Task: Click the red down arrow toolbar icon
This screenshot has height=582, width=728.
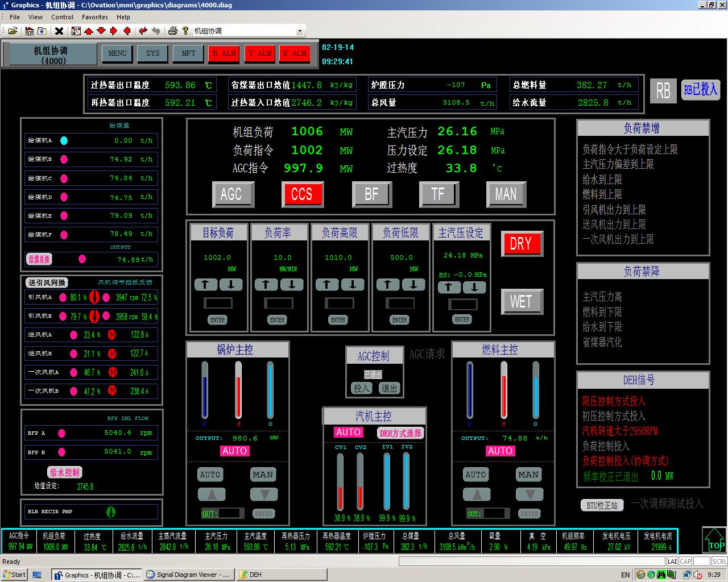Action: (101, 31)
